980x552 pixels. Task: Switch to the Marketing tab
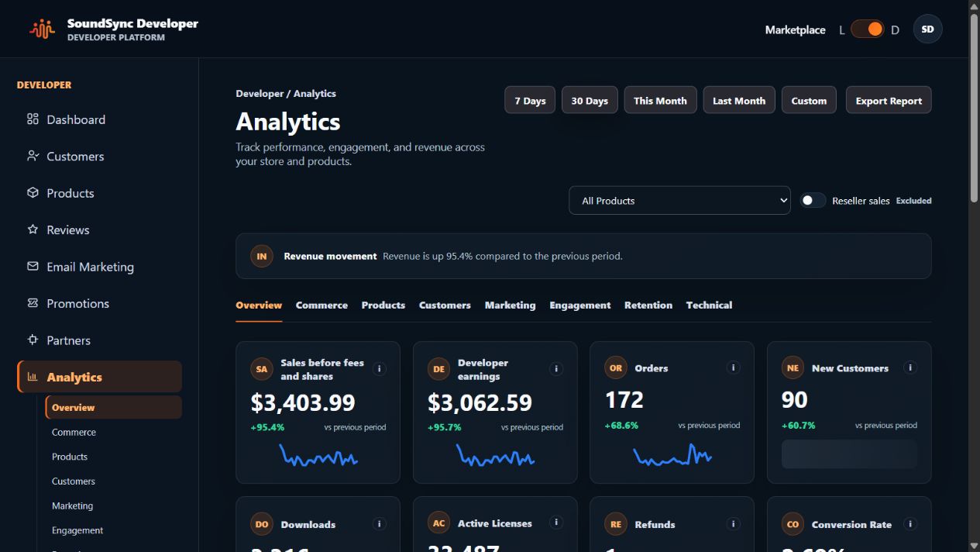point(510,305)
